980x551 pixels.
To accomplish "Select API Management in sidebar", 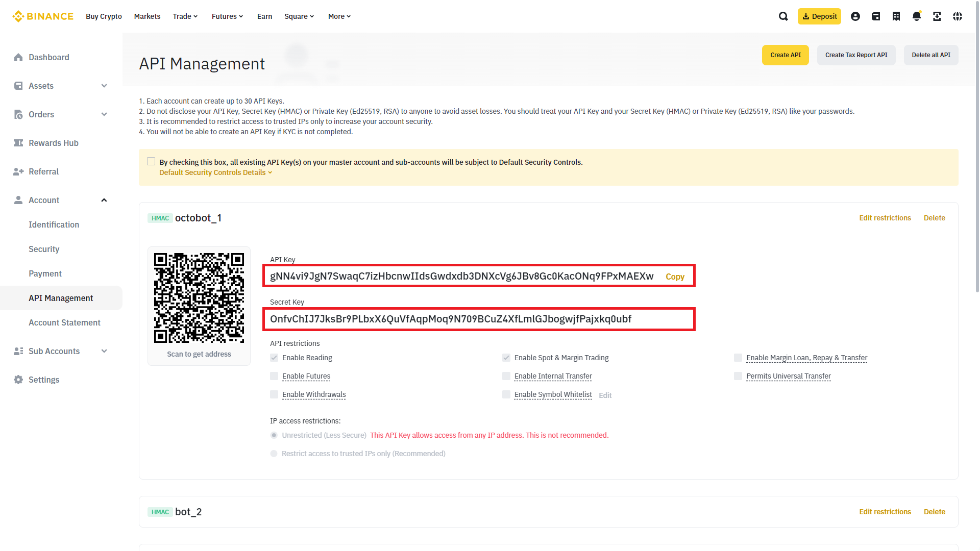I will click(61, 298).
